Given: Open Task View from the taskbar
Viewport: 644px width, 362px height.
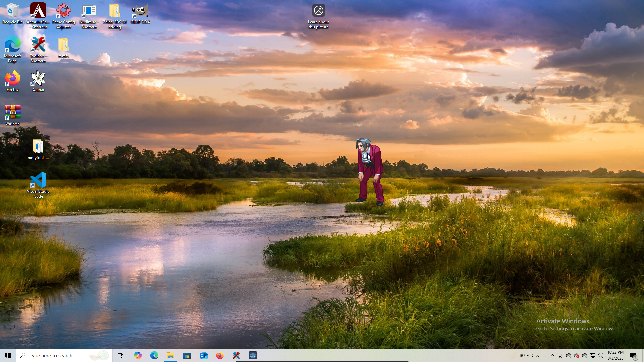Looking at the screenshot, I should click(x=121, y=355).
